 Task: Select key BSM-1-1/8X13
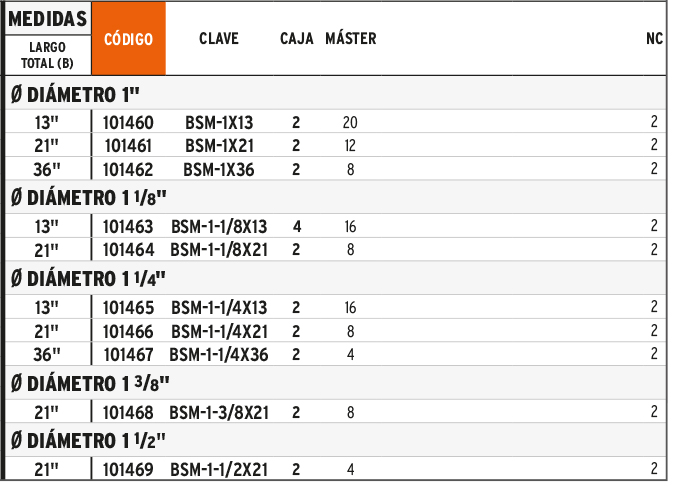(x=219, y=227)
